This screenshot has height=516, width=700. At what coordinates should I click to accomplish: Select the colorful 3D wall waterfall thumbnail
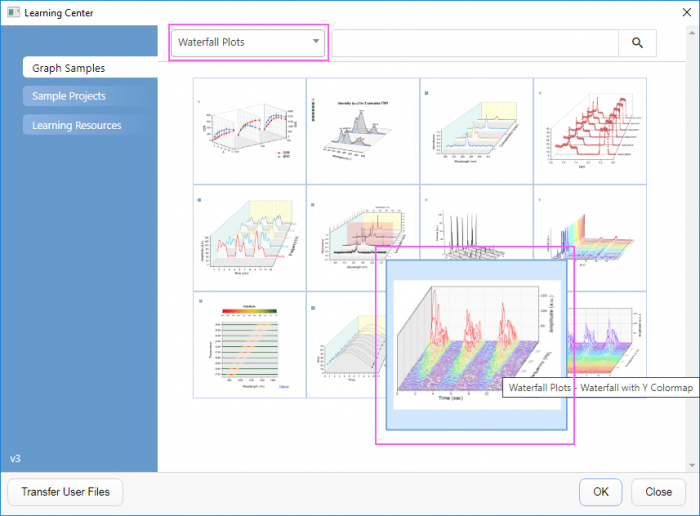click(249, 236)
